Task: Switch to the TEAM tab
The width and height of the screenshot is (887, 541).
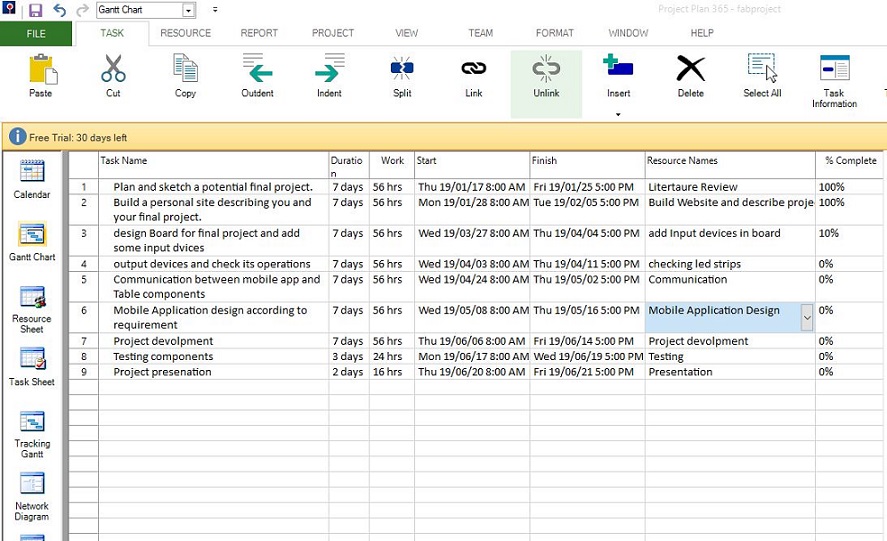Action: click(481, 33)
